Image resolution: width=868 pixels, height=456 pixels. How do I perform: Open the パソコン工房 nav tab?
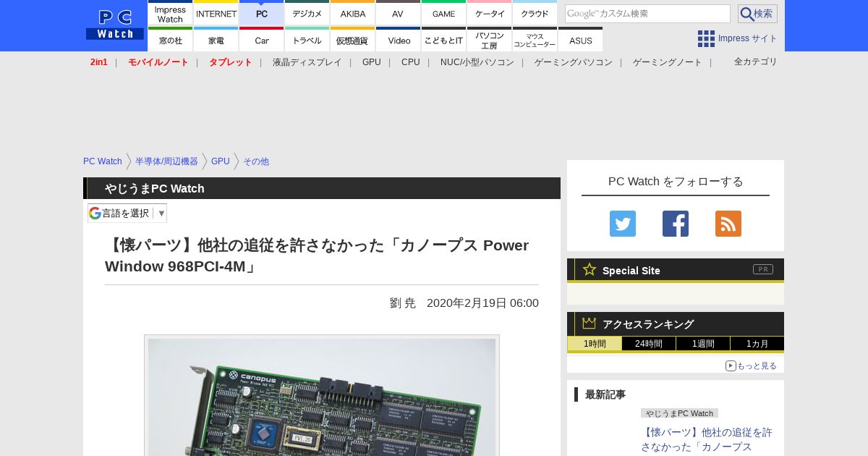click(x=490, y=40)
